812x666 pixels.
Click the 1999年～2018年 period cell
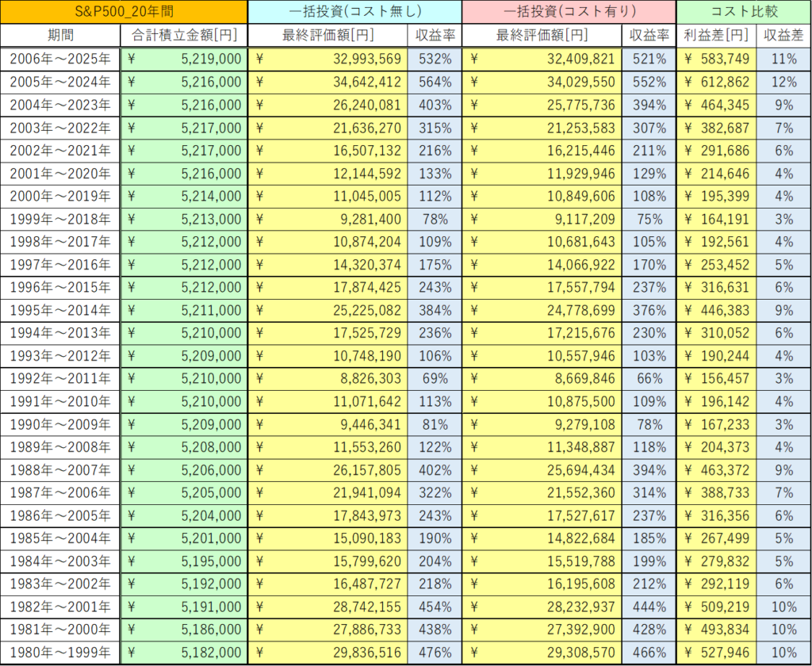[x=60, y=219]
